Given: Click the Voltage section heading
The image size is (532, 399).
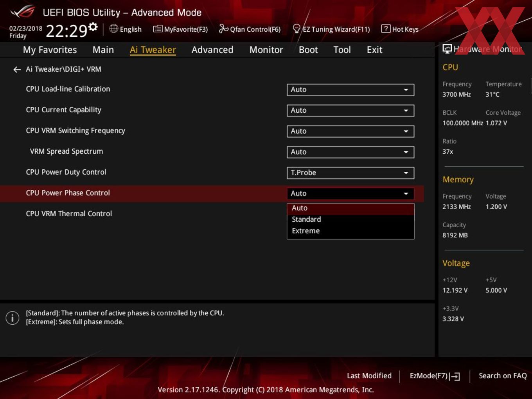Looking at the screenshot, I should (x=456, y=263).
